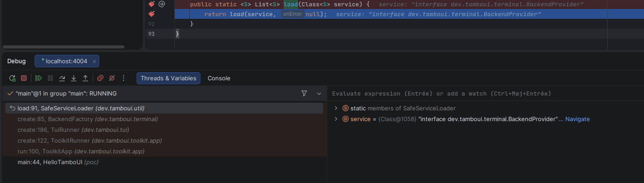
Task: Select frame create:85, BackendFactory
Action: (164, 119)
